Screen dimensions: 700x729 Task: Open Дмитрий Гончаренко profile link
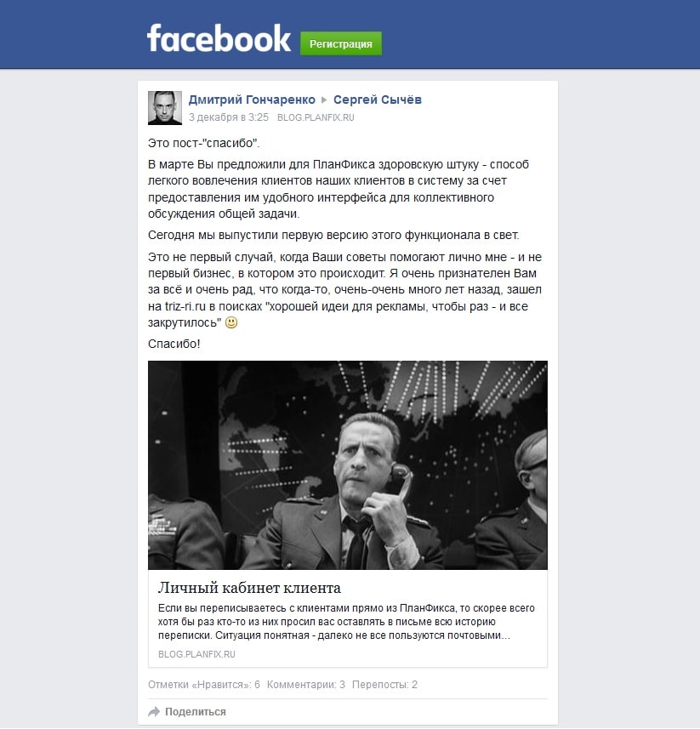point(252,100)
